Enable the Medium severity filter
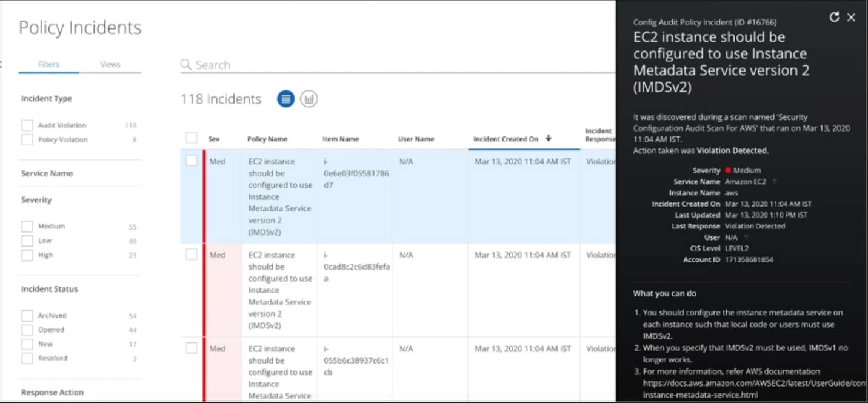This screenshot has height=403, width=868. pyautogui.click(x=27, y=227)
